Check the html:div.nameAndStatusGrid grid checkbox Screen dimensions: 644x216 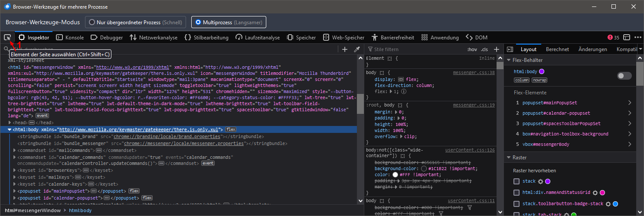point(517,193)
